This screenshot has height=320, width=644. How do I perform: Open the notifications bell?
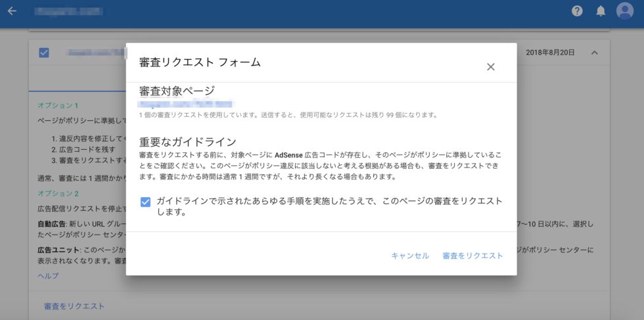point(601,11)
